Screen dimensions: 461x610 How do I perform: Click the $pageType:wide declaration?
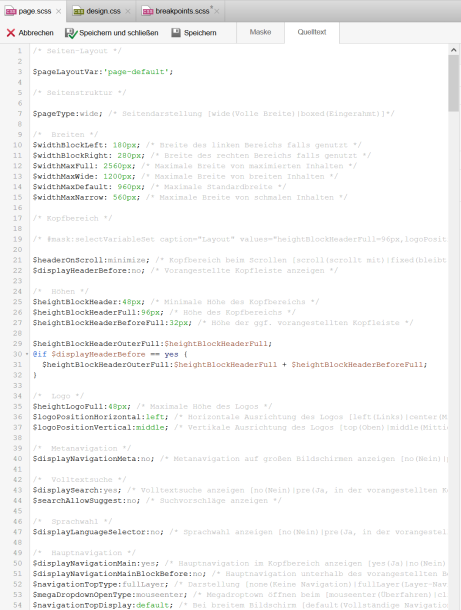[x=67, y=114]
